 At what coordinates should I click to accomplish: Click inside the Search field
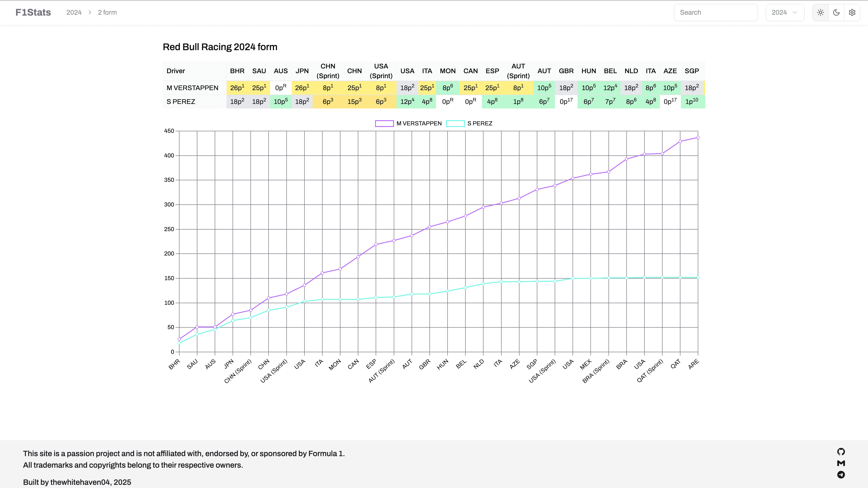coord(716,12)
